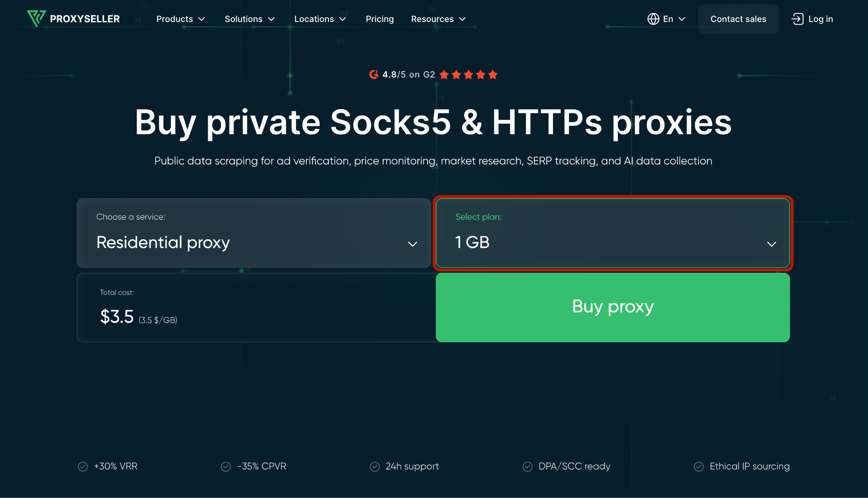Open the Choose a service dropdown
This screenshot has width=868, height=498.
tap(254, 233)
